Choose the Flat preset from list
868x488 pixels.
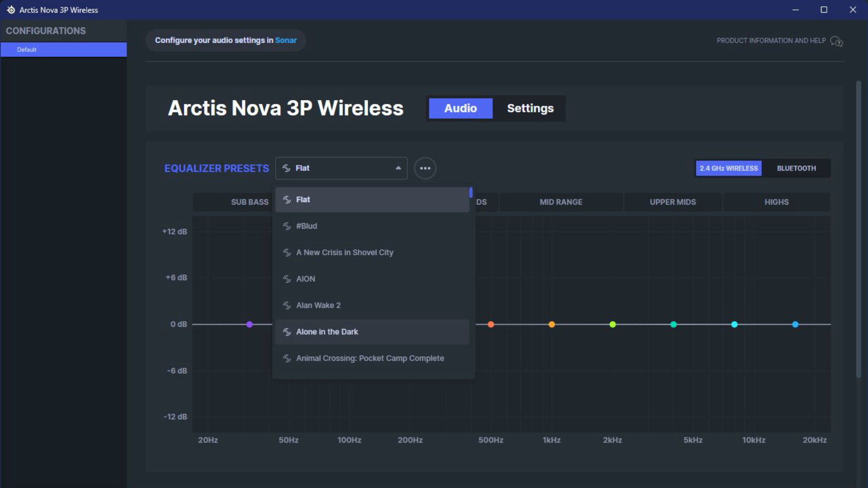(372, 200)
